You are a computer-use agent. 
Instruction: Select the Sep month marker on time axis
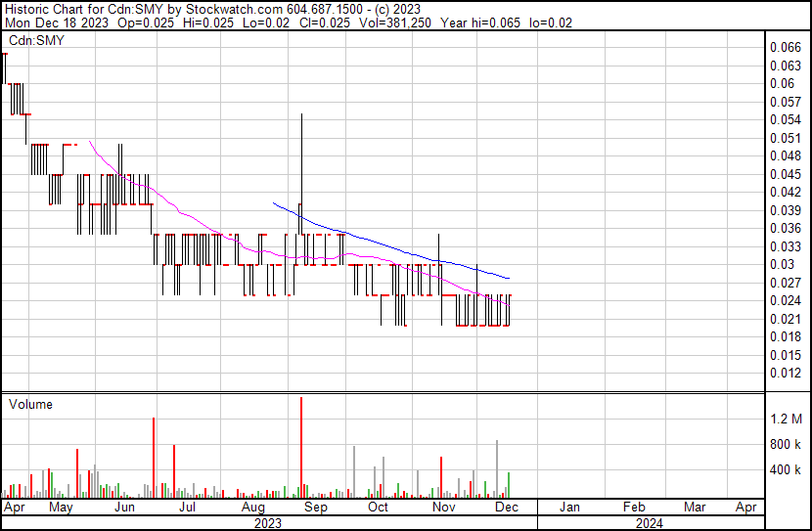click(x=314, y=508)
